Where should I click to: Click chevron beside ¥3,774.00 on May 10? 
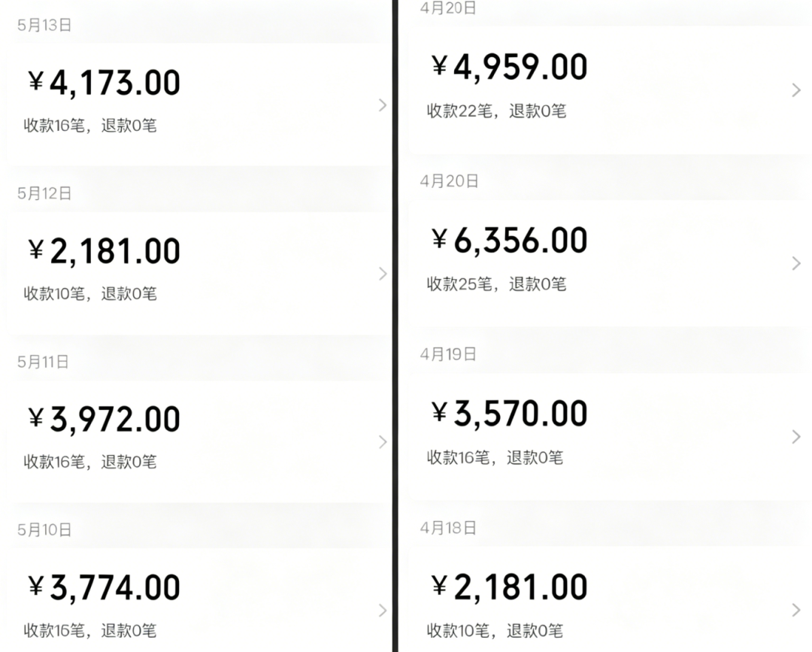coord(383,610)
